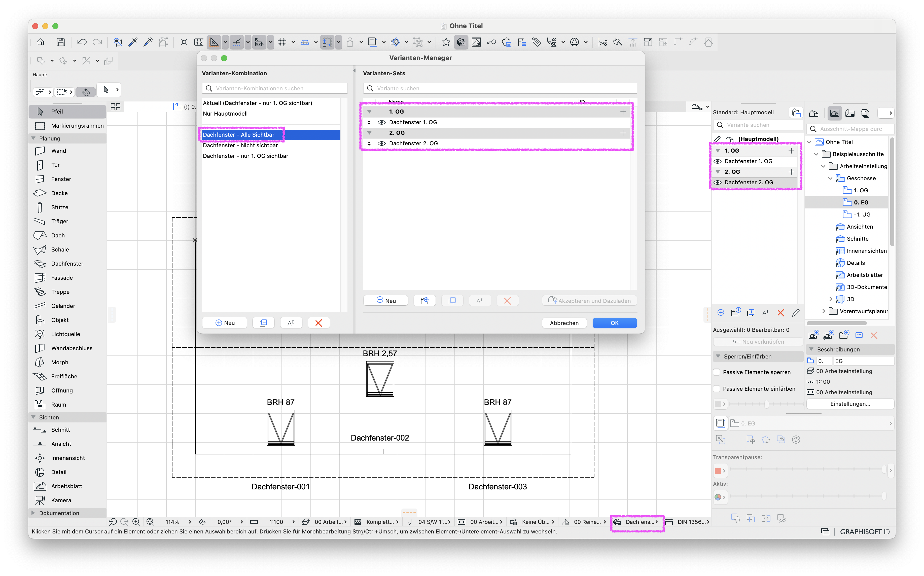
Task: Collapse the Sichten toolbox section
Action: (x=33, y=417)
